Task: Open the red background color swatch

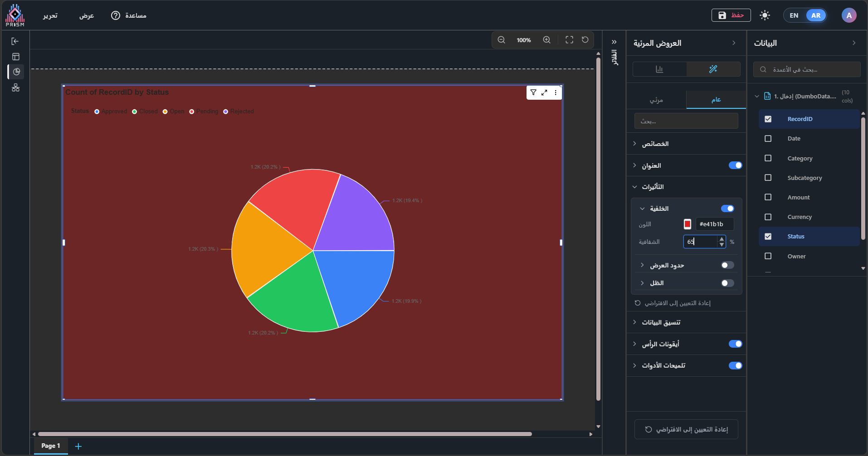Action: pos(688,224)
